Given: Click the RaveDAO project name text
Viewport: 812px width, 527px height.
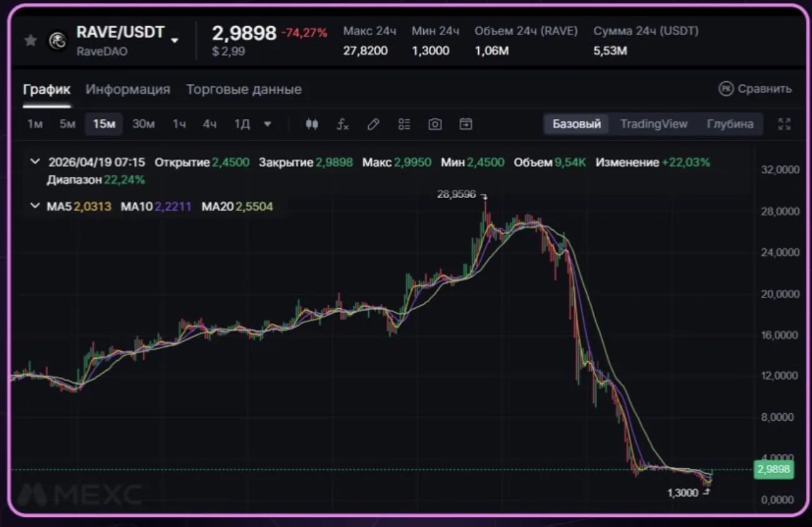Looking at the screenshot, I should (x=102, y=51).
